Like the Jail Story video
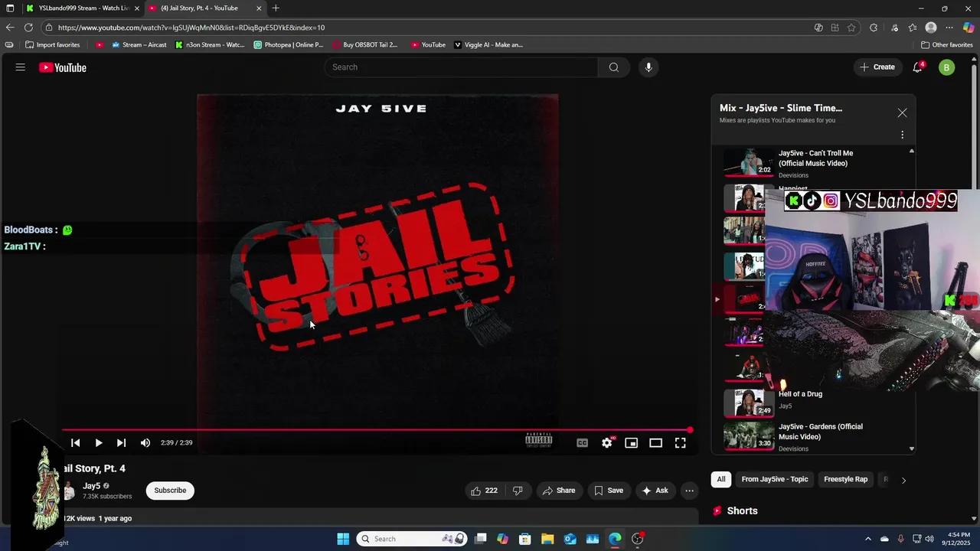The image size is (980, 551). coord(484,491)
